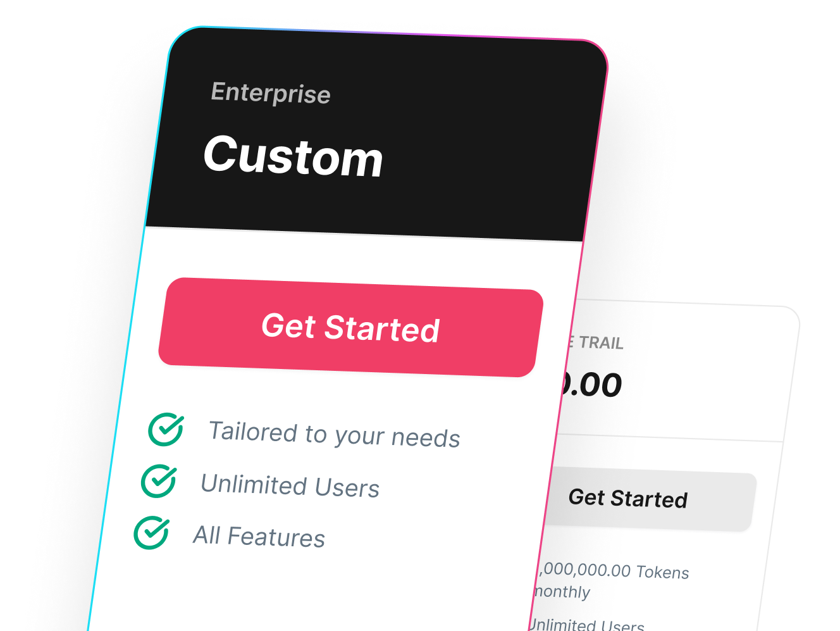The height and width of the screenshot is (631, 840).
Task: Select the Enterprise plan label
Action: (271, 93)
